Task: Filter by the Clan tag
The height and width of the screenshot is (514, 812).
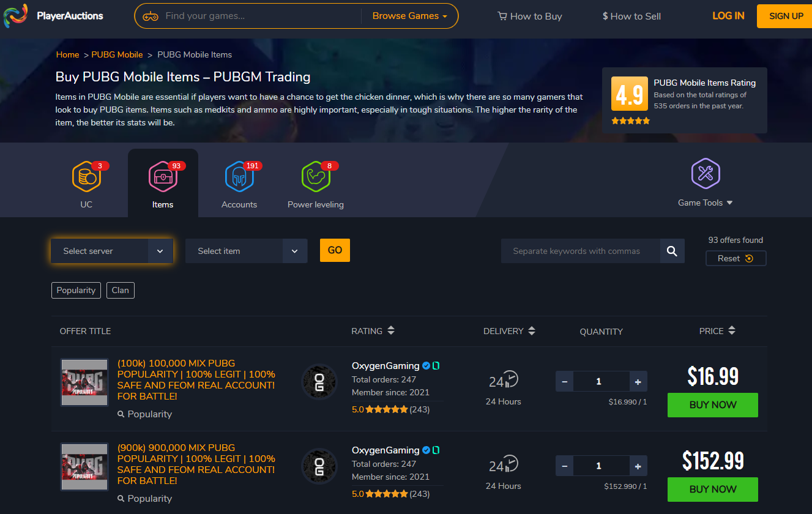Action: click(x=121, y=290)
